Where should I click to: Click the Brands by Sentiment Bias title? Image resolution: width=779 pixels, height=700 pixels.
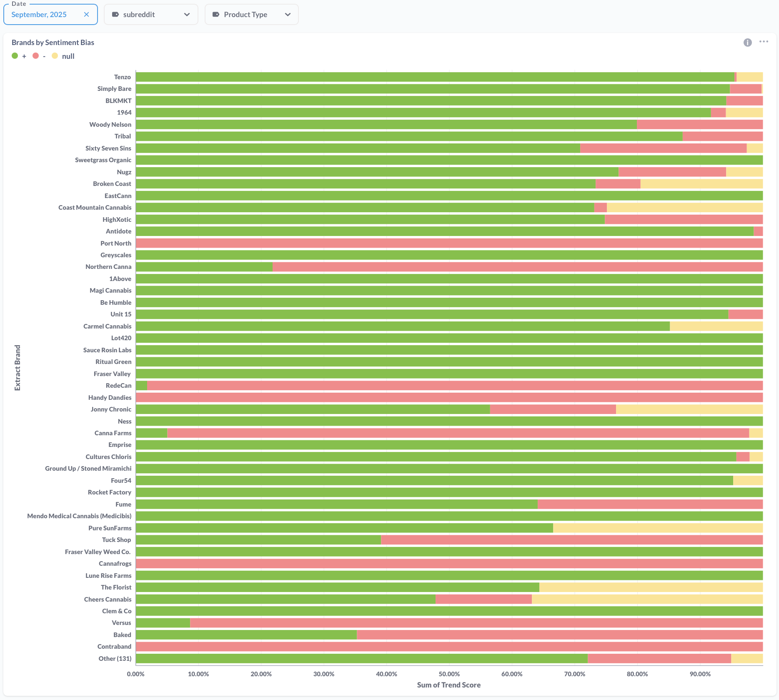53,43
